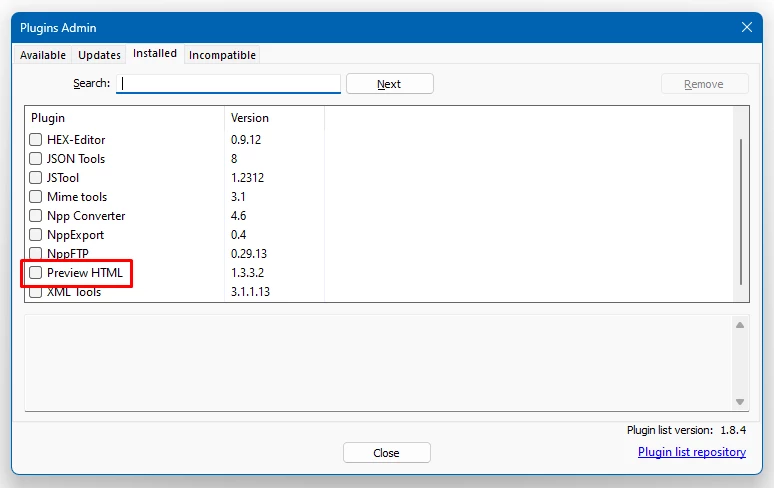The image size is (774, 488).
Task: Click the plugin list vertical scrollbar thumb
Action: pos(741,212)
